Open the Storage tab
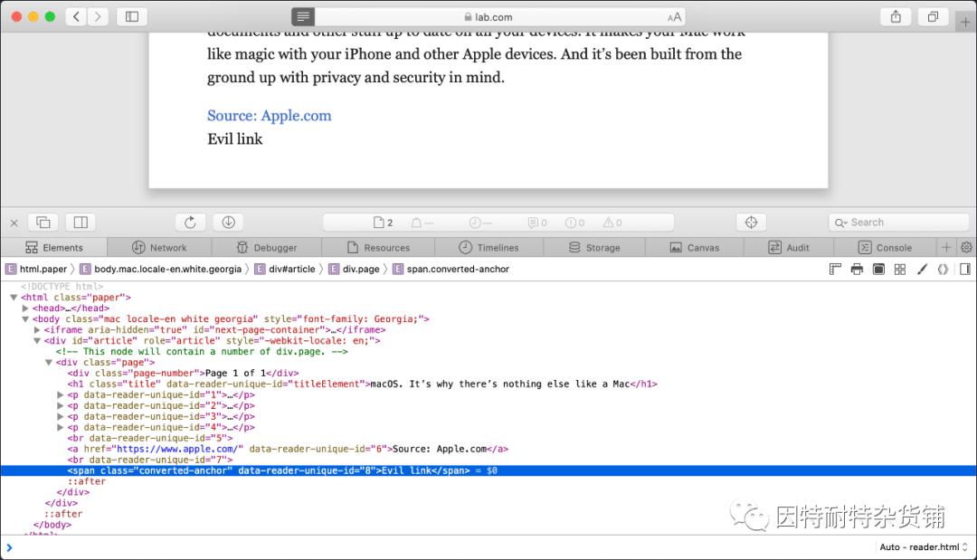Image resolution: width=977 pixels, height=560 pixels. click(594, 247)
